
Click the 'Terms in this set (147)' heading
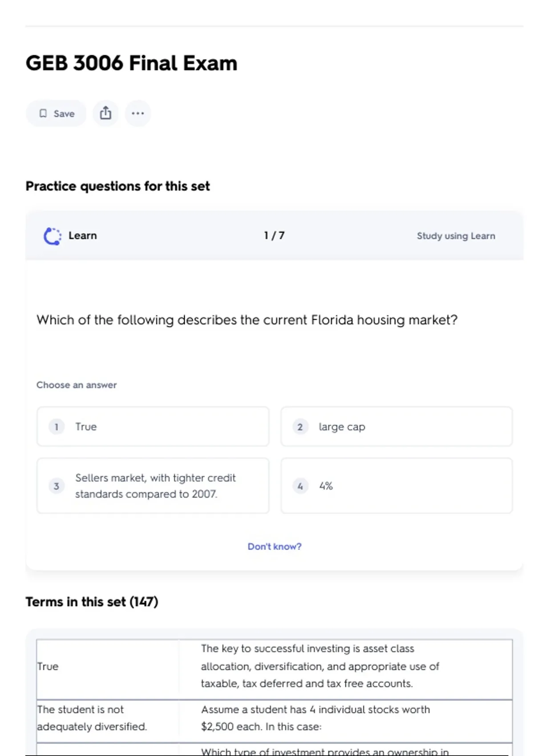pos(92,602)
